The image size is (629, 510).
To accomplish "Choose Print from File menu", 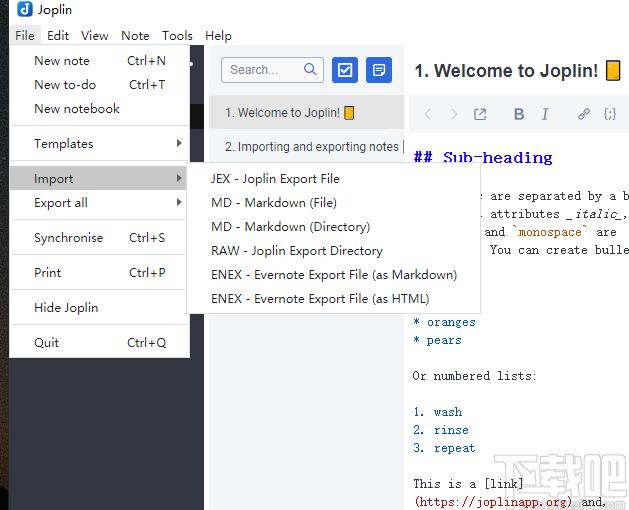I will [99, 272].
